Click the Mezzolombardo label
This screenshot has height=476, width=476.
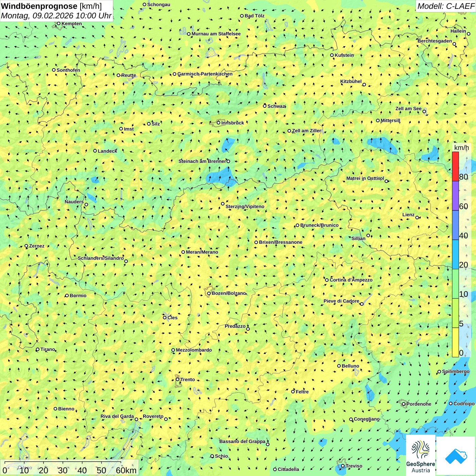(x=194, y=350)
